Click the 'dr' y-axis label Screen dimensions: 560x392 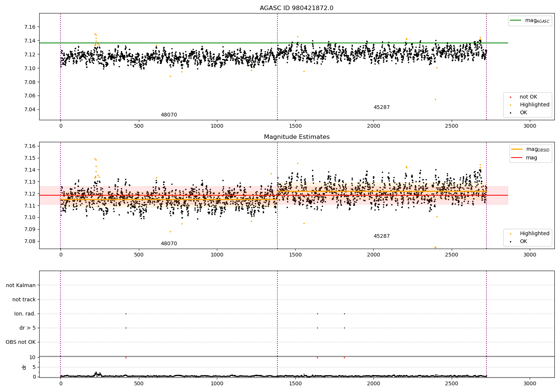(24, 367)
